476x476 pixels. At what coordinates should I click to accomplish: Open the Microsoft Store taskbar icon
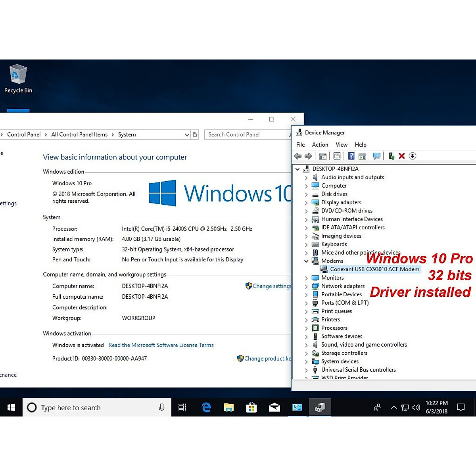[251, 407]
